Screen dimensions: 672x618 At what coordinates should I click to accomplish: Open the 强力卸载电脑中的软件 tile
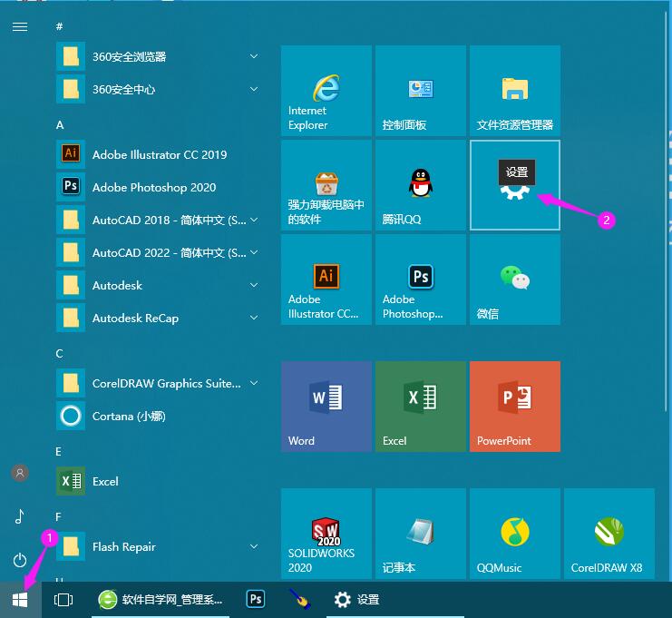tap(326, 185)
